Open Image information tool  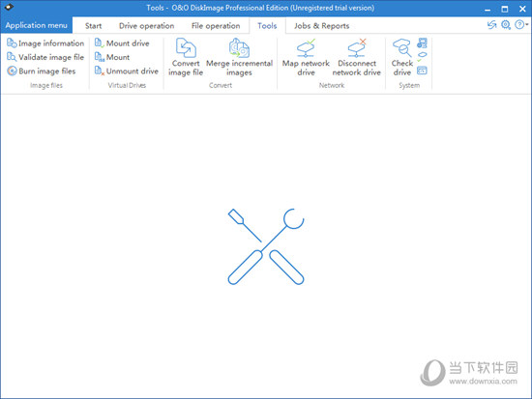coord(45,43)
